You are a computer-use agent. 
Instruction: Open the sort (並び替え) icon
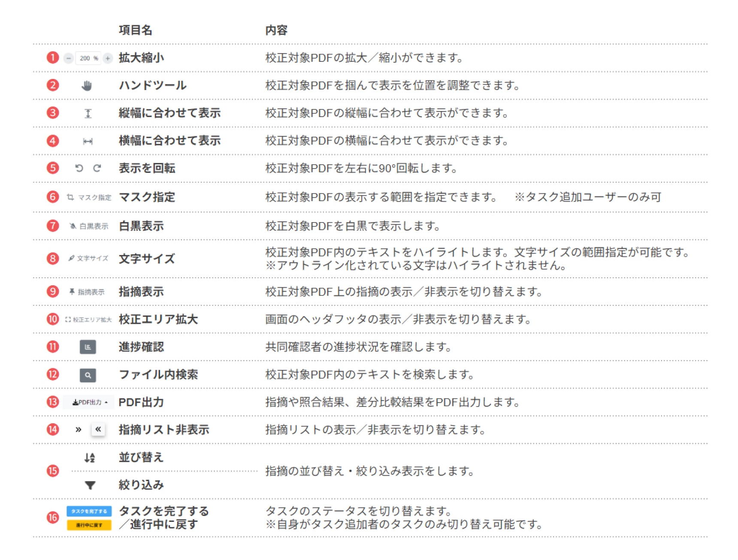pyautogui.click(x=90, y=458)
